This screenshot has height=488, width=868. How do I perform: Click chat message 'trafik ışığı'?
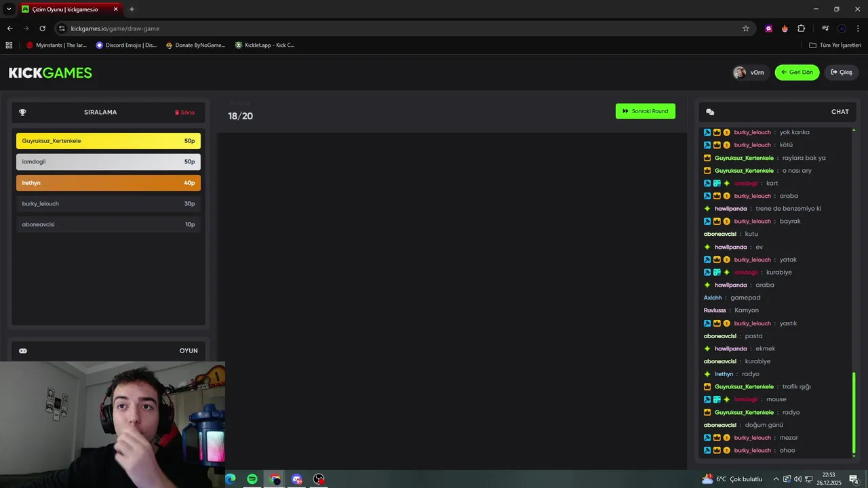[797, 387]
